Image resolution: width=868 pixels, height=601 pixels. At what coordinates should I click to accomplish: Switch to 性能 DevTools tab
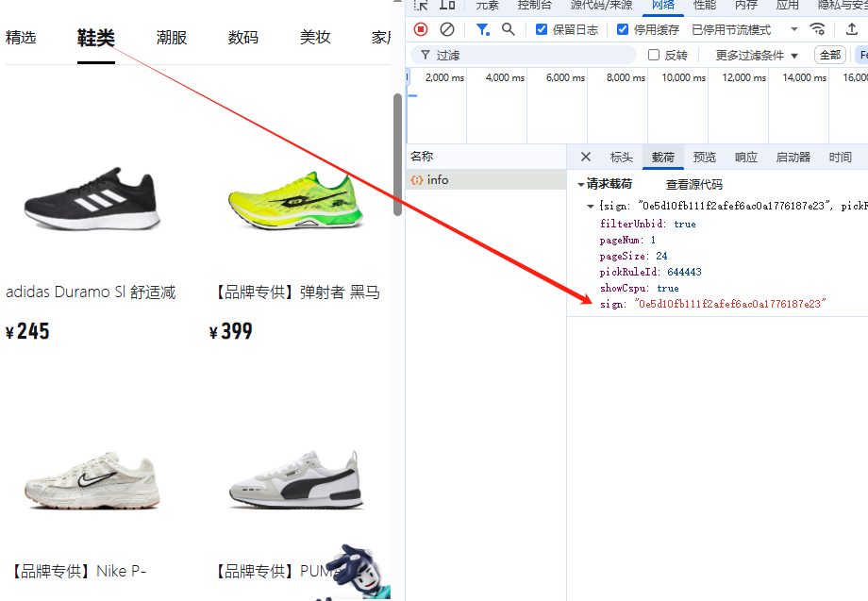point(705,5)
